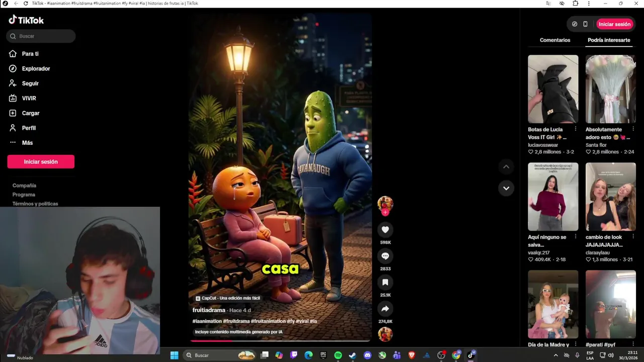The image size is (644, 362).
Task: Seek on the video progress bar
Action: 280,340
